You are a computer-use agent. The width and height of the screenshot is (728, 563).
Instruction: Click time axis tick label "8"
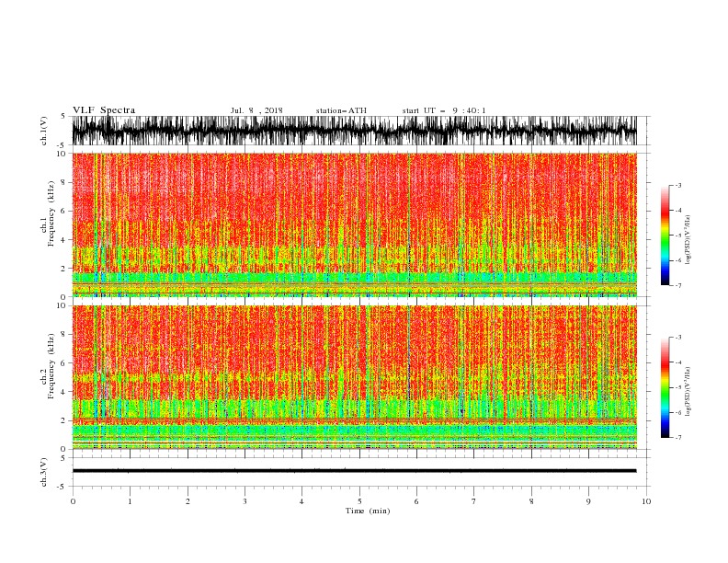point(531,501)
